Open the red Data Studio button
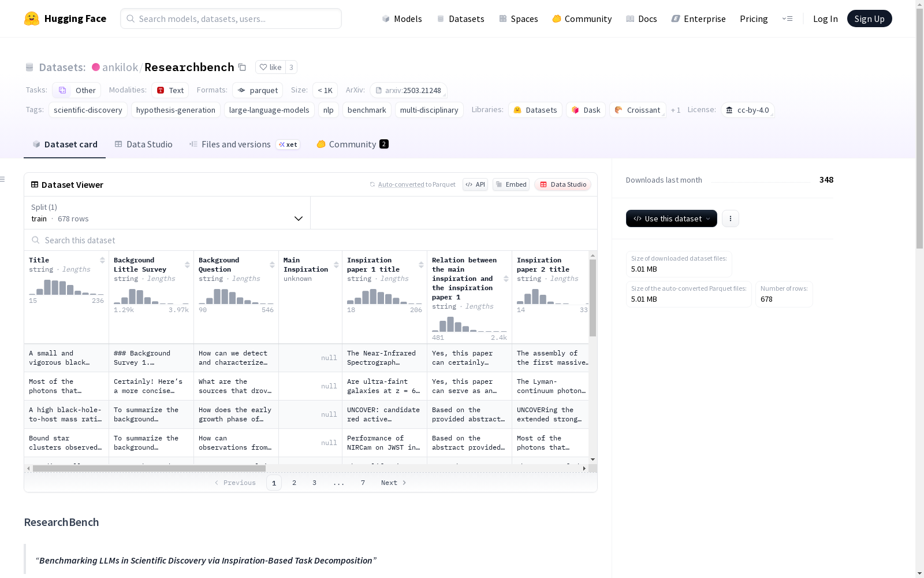This screenshot has width=924, height=578. click(563, 184)
